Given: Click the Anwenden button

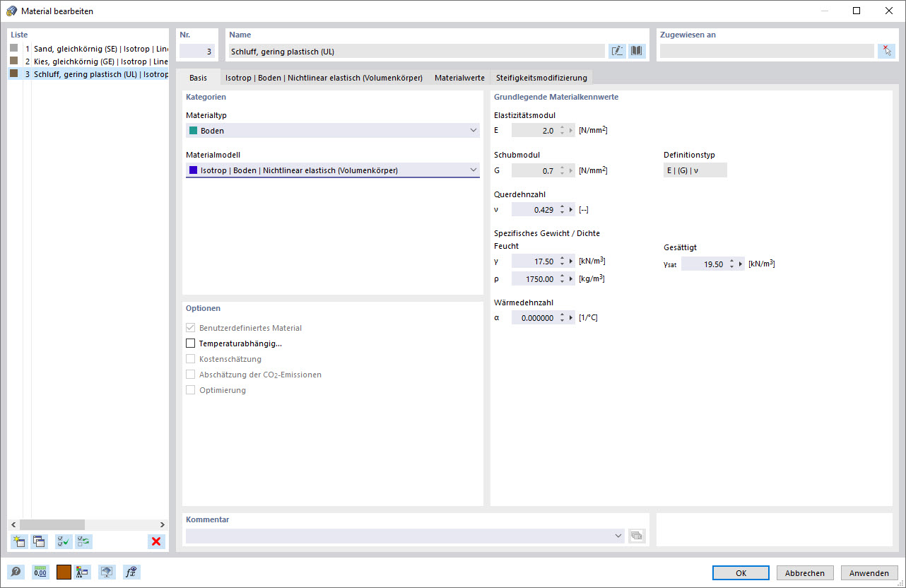Looking at the screenshot, I should pyautogui.click(x=869, y=573).
